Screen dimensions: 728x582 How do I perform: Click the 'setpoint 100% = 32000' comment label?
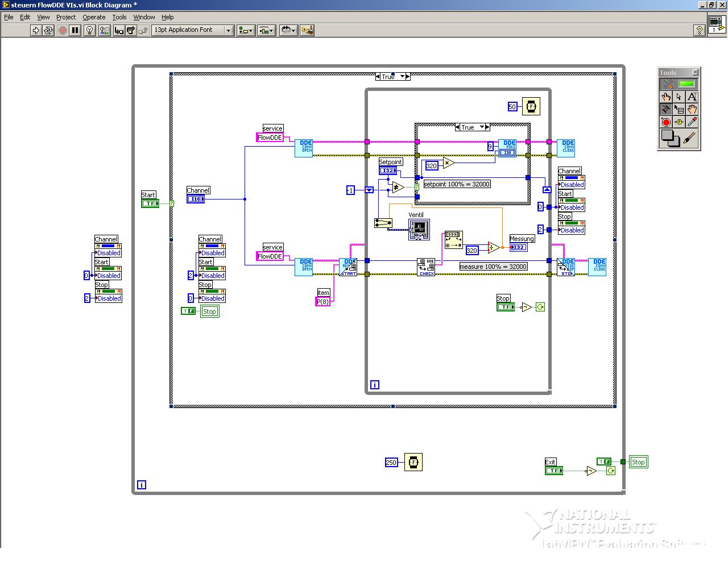point(457,184)
